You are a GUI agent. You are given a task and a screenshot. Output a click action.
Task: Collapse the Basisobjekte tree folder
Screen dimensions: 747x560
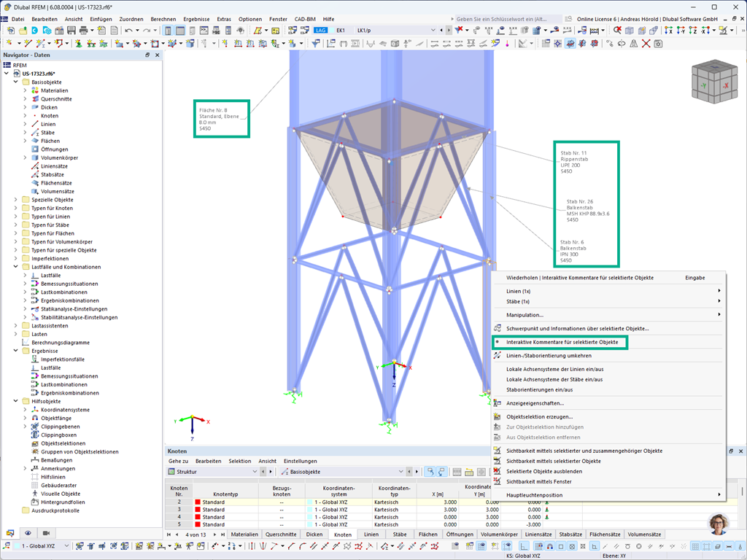pos(16,82)
